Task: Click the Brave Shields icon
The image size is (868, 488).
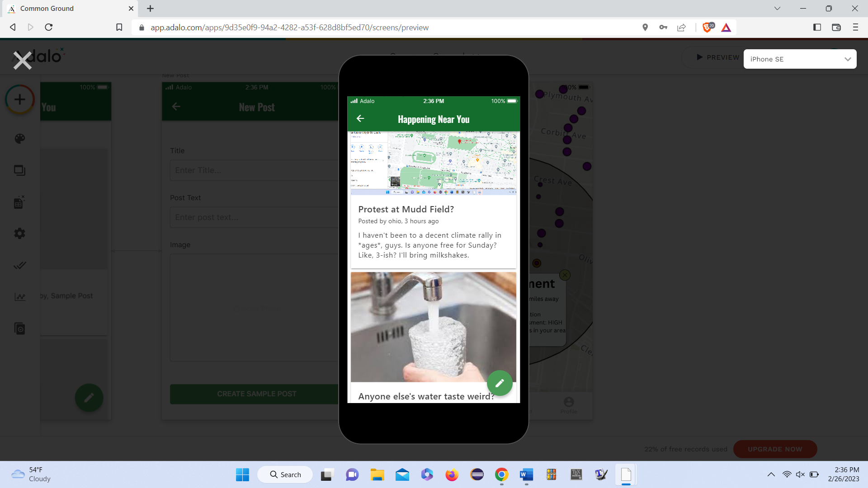Action: pos(707,28)
